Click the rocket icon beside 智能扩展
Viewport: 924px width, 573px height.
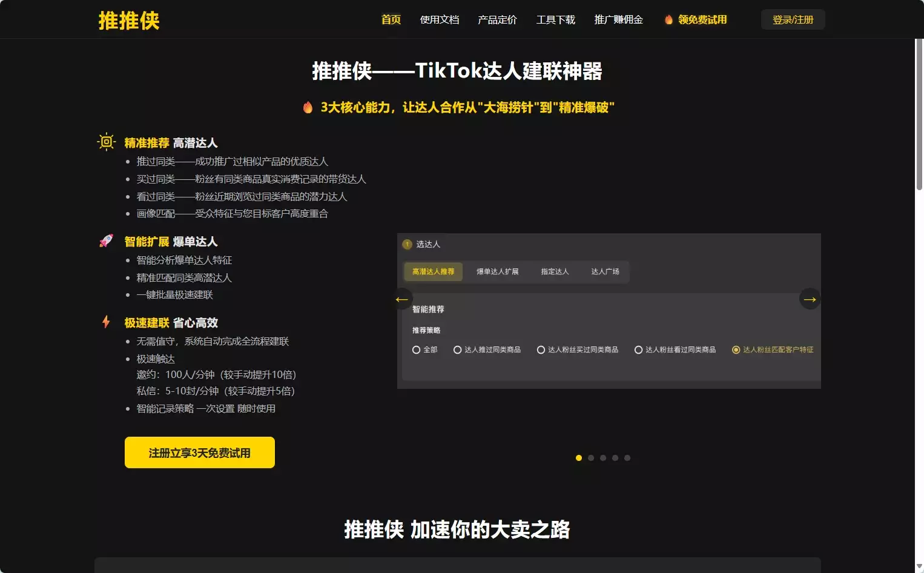106,241
